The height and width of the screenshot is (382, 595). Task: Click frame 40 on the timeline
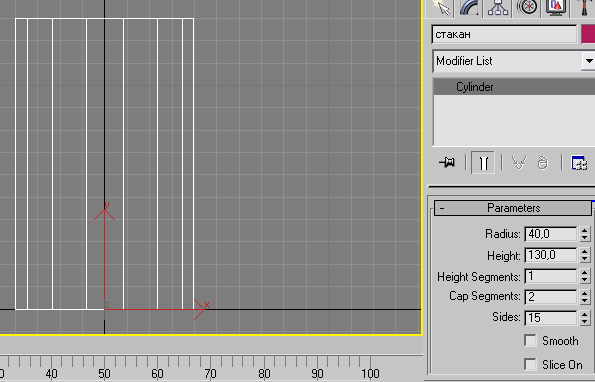(51, 374)
